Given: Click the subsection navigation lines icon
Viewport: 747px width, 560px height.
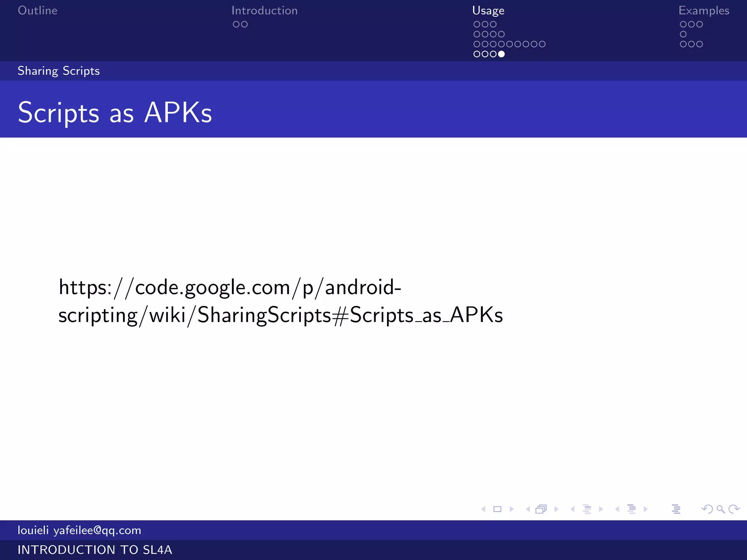Looking at the screenshot, I should tap(587, 509).
